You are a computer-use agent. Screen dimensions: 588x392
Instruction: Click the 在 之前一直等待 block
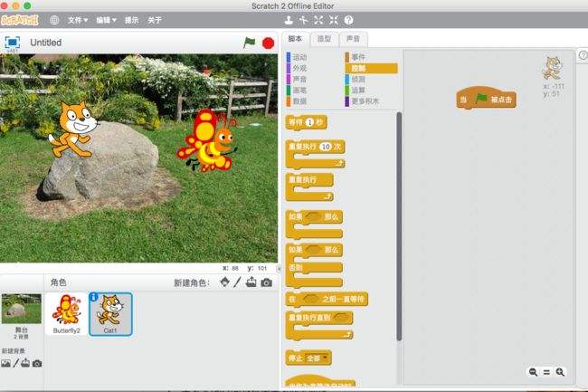[x=327, y=299]
